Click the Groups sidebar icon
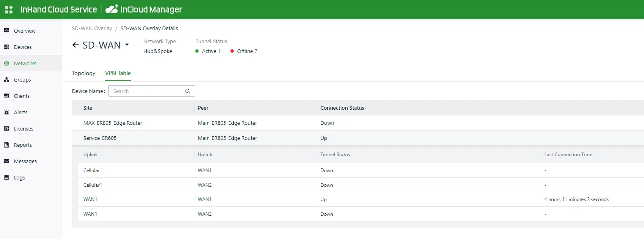 pyautogui.click(x=7, y=80)
